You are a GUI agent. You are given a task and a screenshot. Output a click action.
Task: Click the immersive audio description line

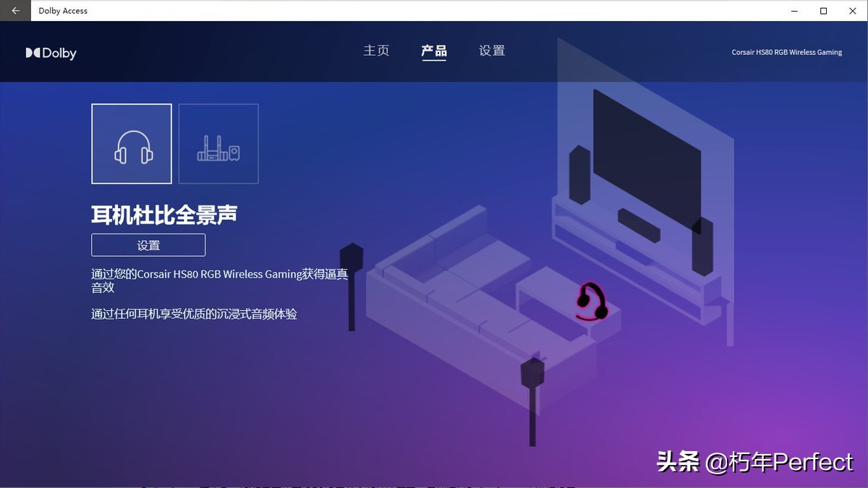point(195,314)
